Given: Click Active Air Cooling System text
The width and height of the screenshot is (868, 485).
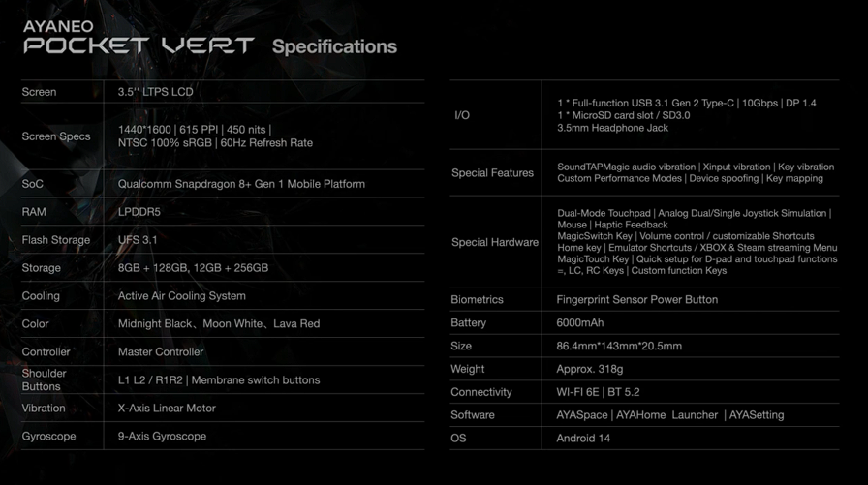Looking at the screenshot, I should pos(181,296).
